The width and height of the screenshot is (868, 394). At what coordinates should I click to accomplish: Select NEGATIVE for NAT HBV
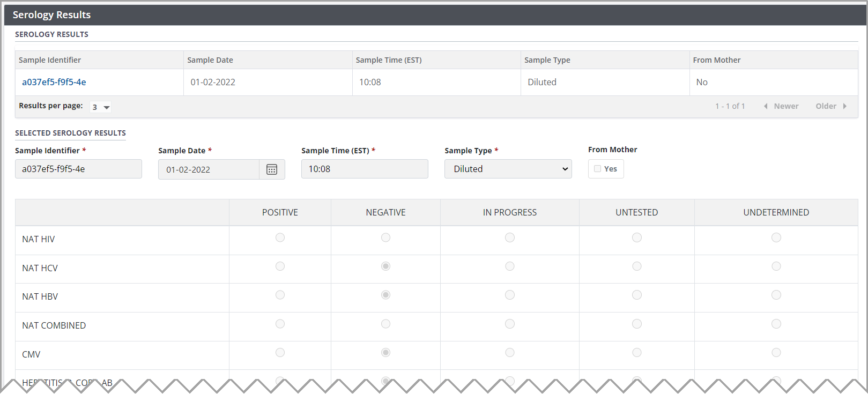pos(385,295)
